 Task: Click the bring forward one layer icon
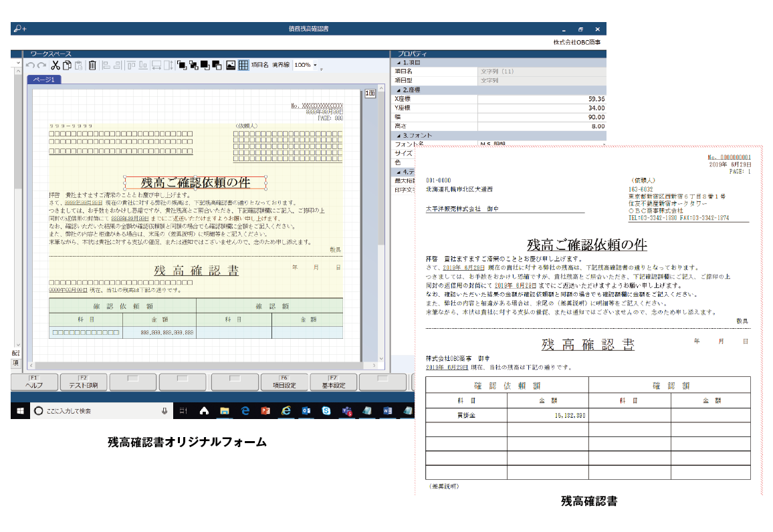(205, 65)
